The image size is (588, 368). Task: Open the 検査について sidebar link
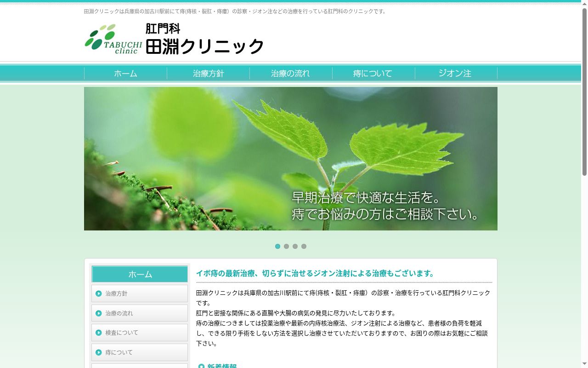click(x=140, y=333)
